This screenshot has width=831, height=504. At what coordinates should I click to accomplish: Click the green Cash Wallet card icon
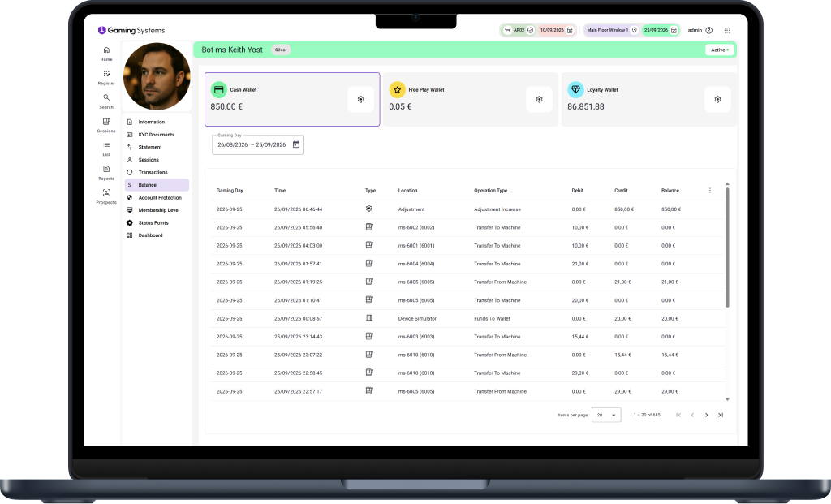pos(219,89)
